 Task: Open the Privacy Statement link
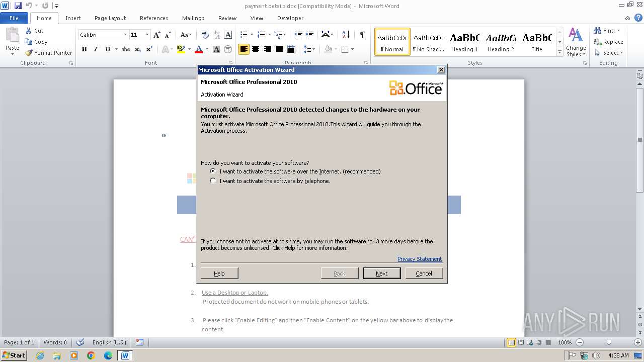coord(420,259)
